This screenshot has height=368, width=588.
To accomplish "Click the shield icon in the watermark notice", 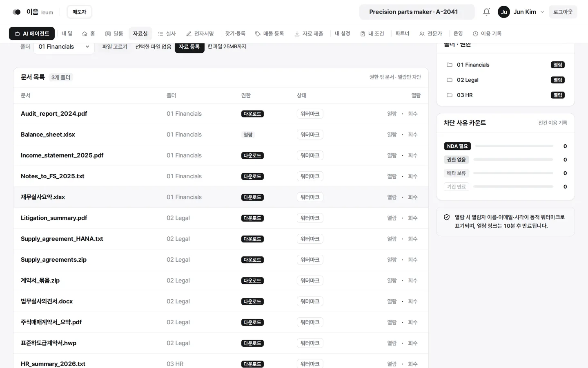I will coord(447,217).
